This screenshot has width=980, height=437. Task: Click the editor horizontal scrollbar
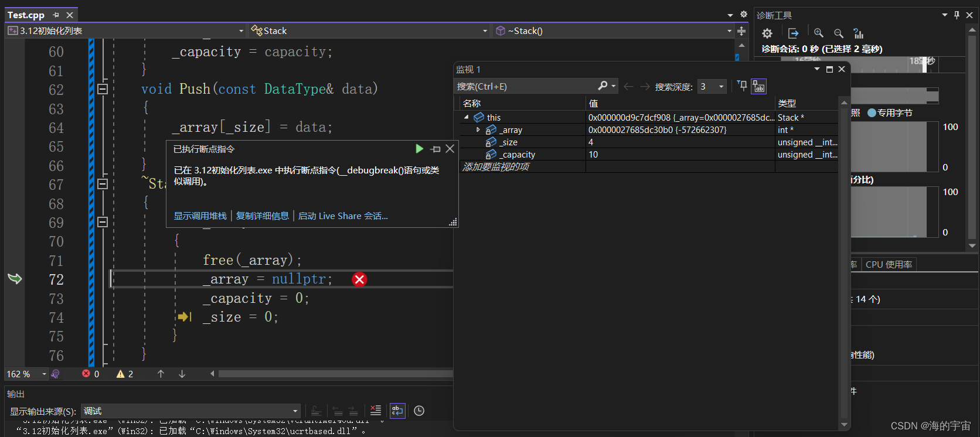(x=335, y=374)
